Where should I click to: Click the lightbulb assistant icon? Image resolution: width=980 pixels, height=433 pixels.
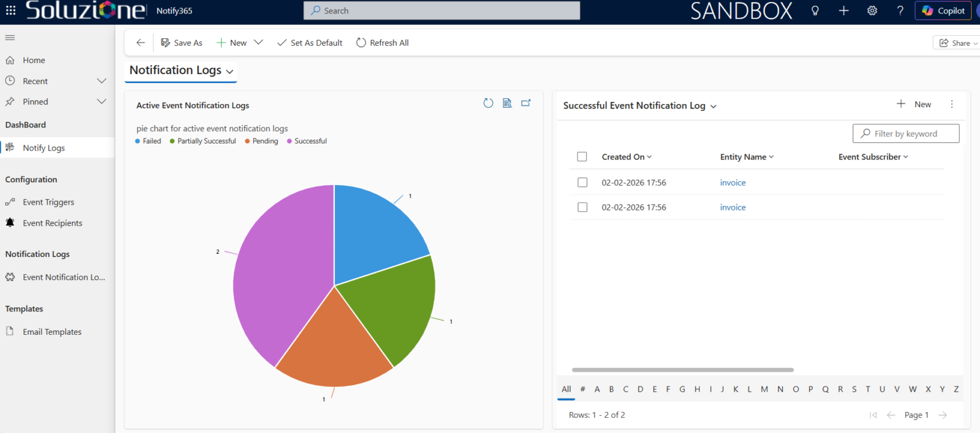click(815, 11)
